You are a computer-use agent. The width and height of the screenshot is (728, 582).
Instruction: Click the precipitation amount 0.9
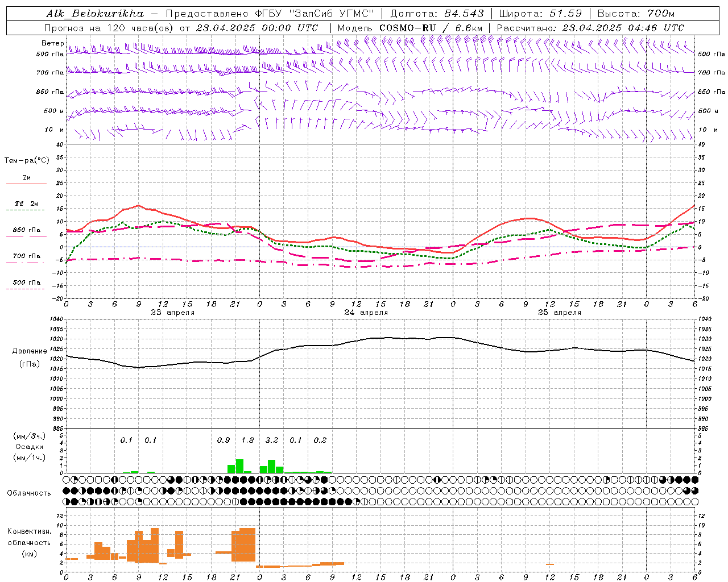coord(224,440)
